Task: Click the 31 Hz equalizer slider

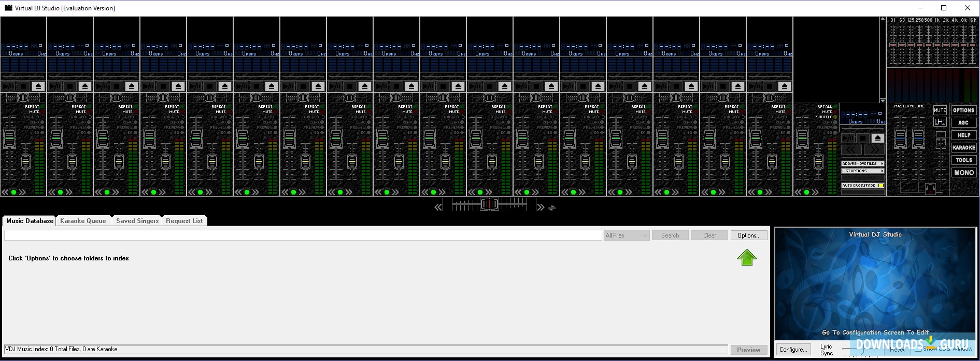Action: pos(893,45)
